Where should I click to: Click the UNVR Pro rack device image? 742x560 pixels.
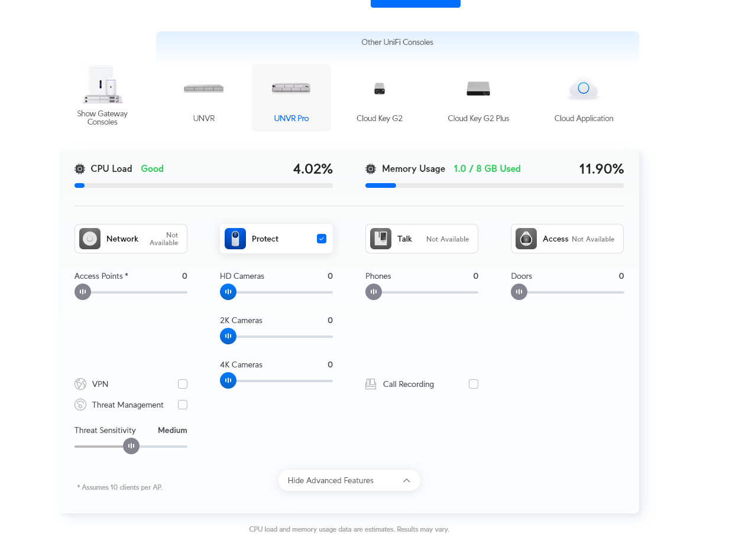pos(291,88)
